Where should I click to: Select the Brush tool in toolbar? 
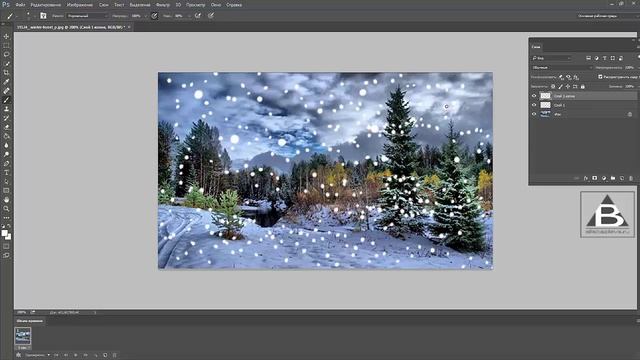coord(6,100)
